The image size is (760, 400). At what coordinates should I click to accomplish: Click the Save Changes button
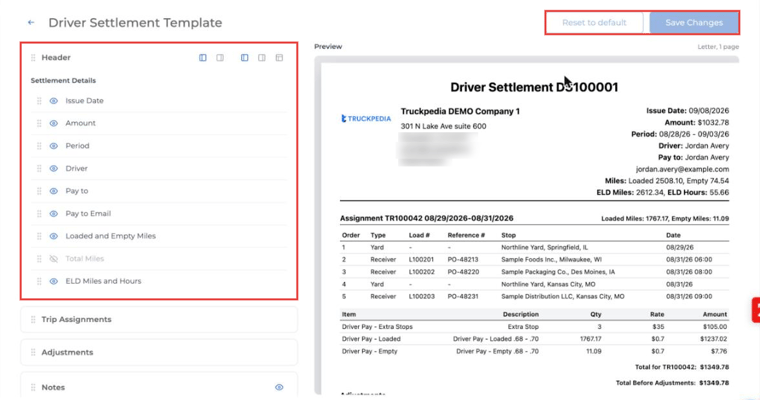(x=694, y=23)
